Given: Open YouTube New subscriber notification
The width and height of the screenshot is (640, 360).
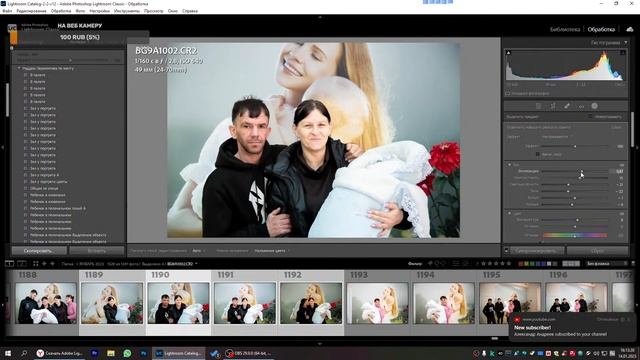Looking at the screenshot, I should (572, 327).
